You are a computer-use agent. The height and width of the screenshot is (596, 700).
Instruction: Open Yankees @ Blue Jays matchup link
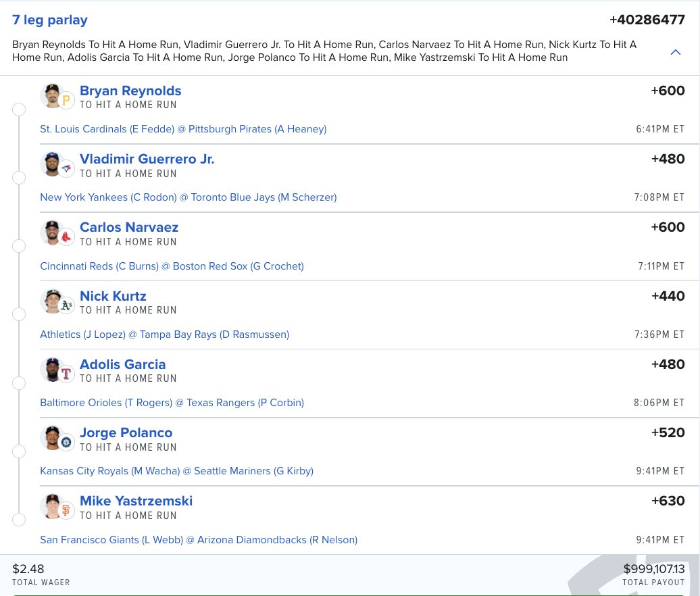pyautogui.click(x=188, y=197)
